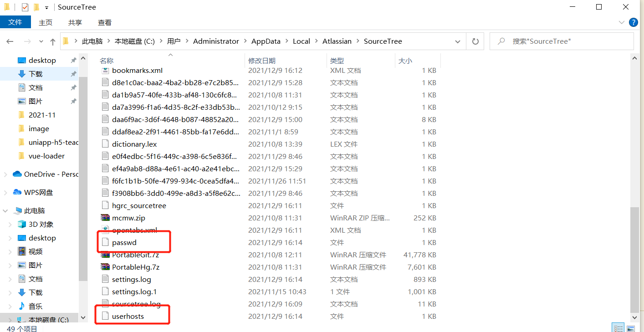
Task: Collapse the 此电脑 tree node
Action: click(x=5, y=211)
